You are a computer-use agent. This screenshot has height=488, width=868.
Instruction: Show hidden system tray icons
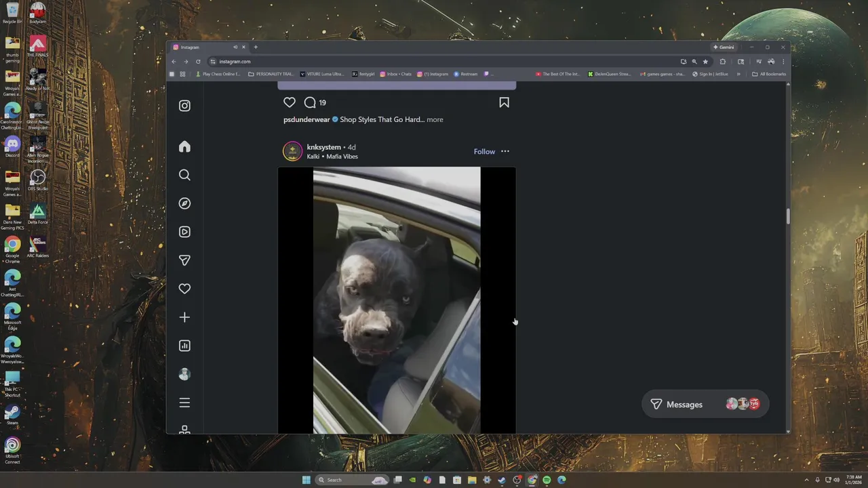click(x=806, y=480)
